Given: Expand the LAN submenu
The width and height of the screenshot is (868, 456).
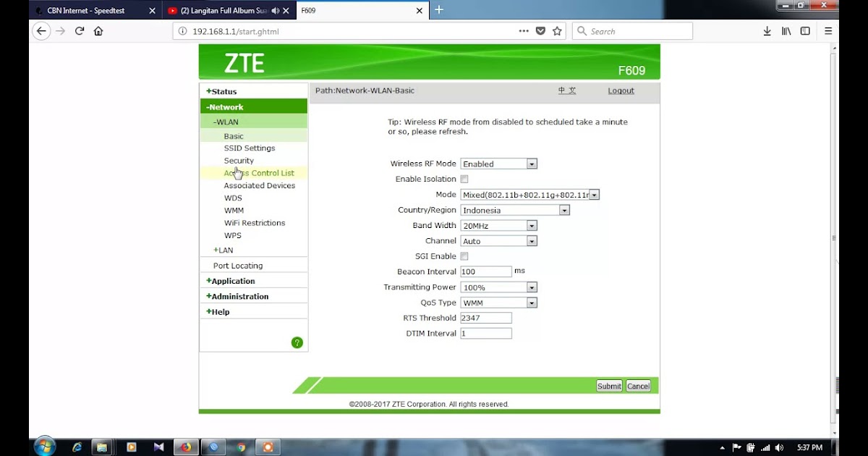Looking at the screenshot, I should 223,250.
